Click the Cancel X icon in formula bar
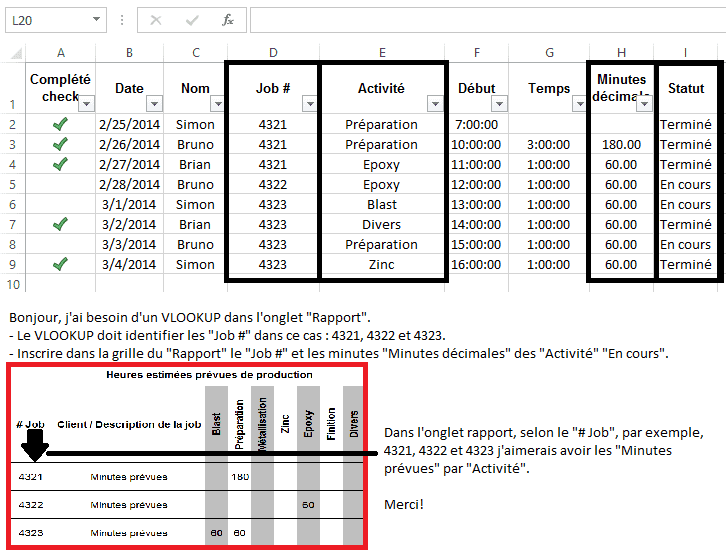 156,19
